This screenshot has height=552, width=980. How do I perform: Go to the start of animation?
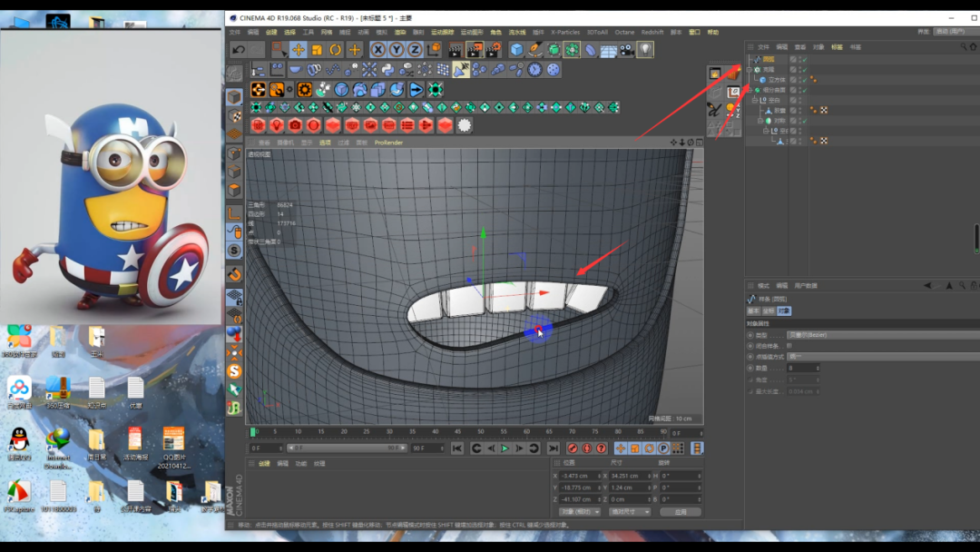point(456,448)
